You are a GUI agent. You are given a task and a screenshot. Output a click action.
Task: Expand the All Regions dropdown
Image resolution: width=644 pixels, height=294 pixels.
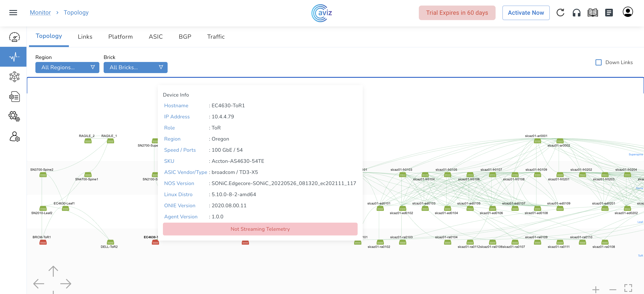(x=67, y=67)
